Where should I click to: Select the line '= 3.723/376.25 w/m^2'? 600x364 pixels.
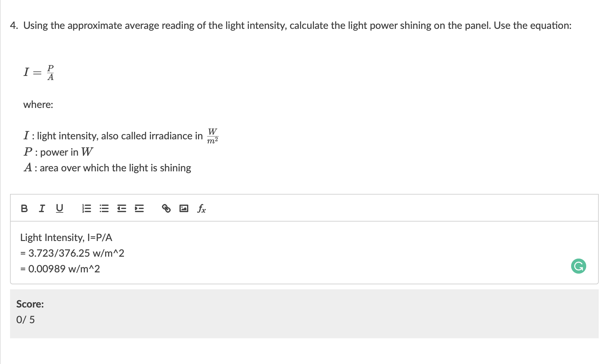point(72,253)
